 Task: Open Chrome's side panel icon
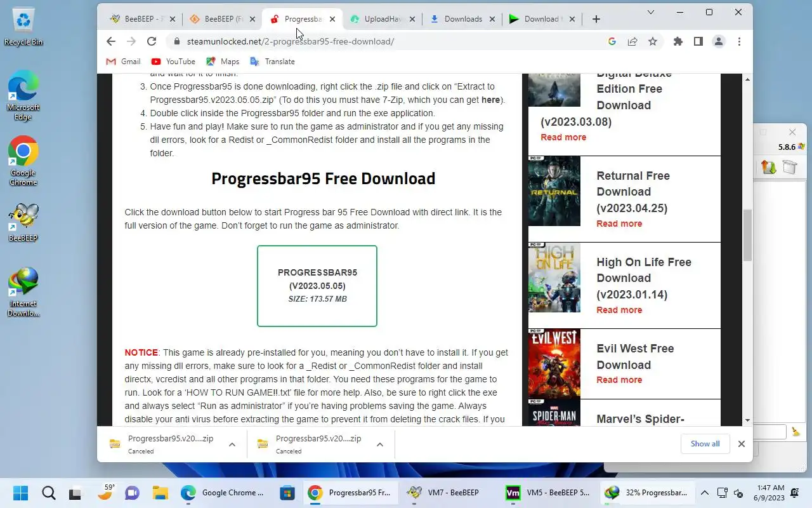[698, 41]
